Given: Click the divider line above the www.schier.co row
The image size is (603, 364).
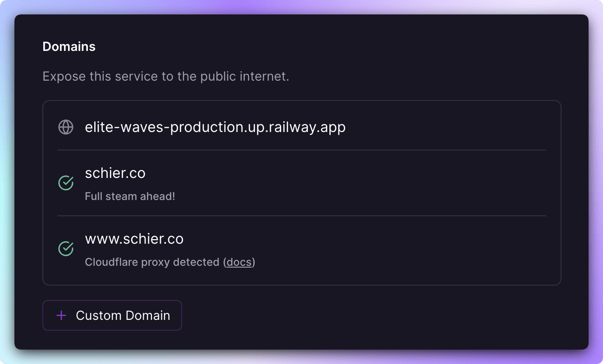Looking at the screenshot, I should click(x=301, y=216).
